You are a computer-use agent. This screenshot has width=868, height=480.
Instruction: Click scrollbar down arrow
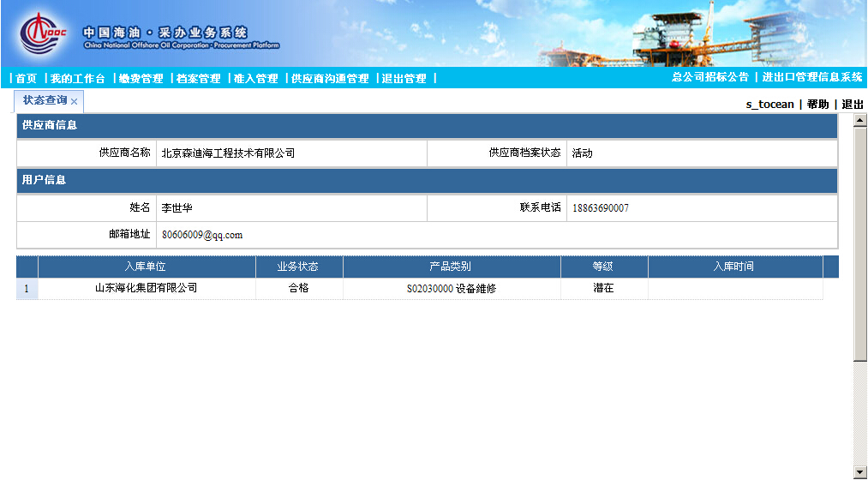point(859,472)
